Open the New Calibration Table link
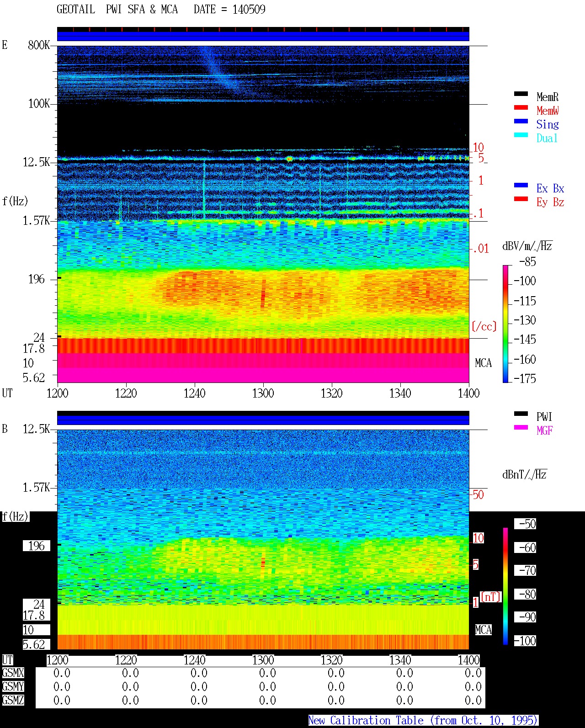The image size is (585, 728). tap(423, 720)
